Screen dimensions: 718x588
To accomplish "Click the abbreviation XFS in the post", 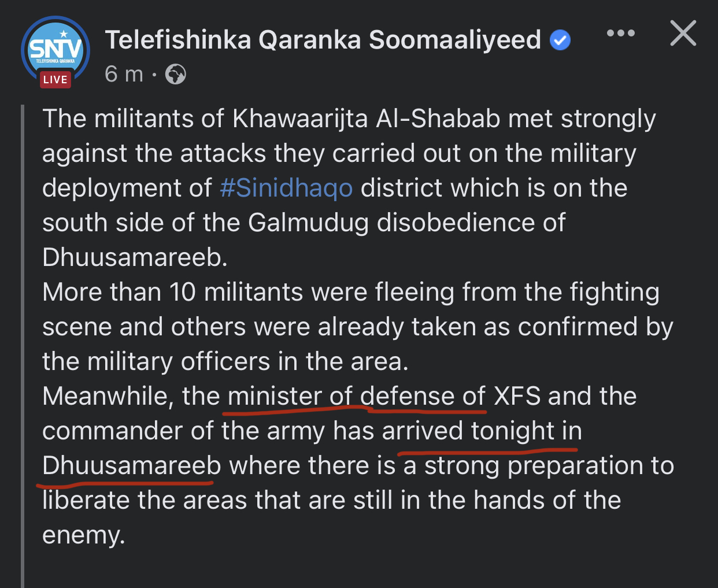I will [517, 396].
